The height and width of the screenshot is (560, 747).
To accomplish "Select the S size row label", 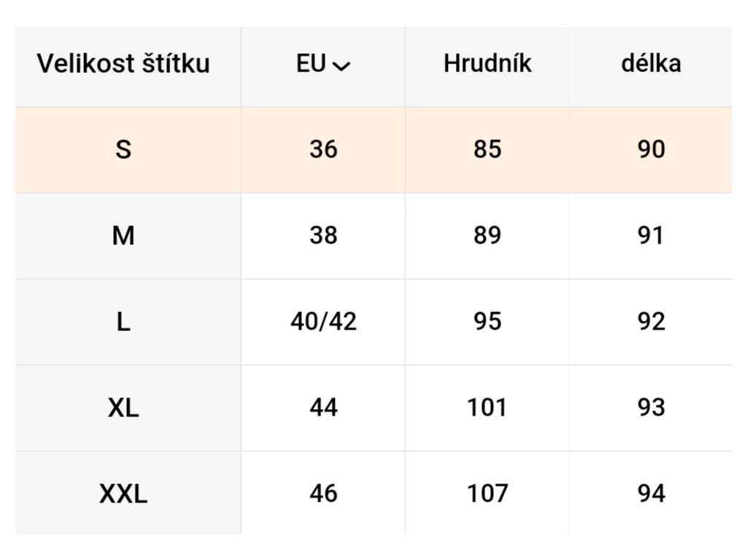I will (x=123, y=150).
